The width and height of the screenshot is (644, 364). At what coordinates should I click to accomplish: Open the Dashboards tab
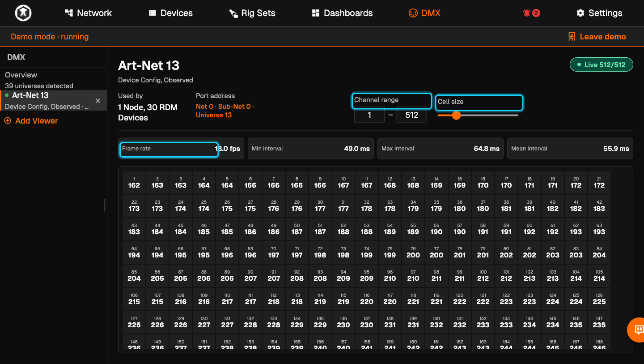(342, 13)
